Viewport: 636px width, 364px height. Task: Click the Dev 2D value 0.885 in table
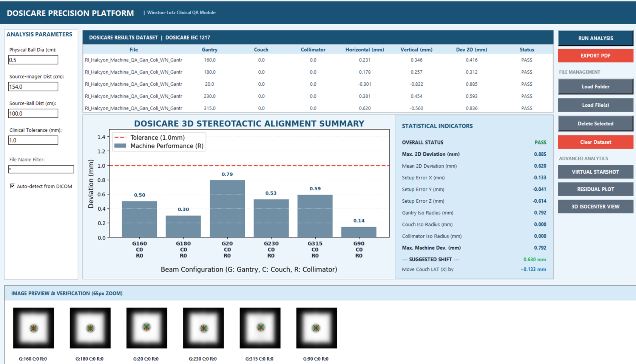(471, 84)
